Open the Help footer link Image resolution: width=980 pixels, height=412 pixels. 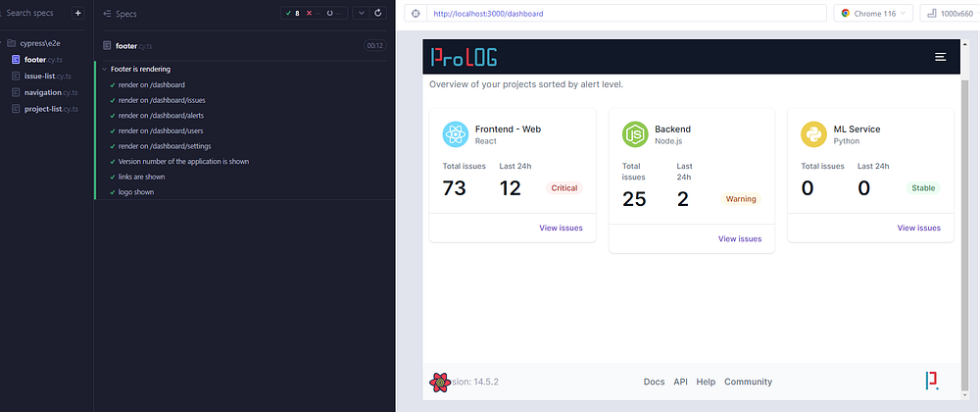[706, 382]
